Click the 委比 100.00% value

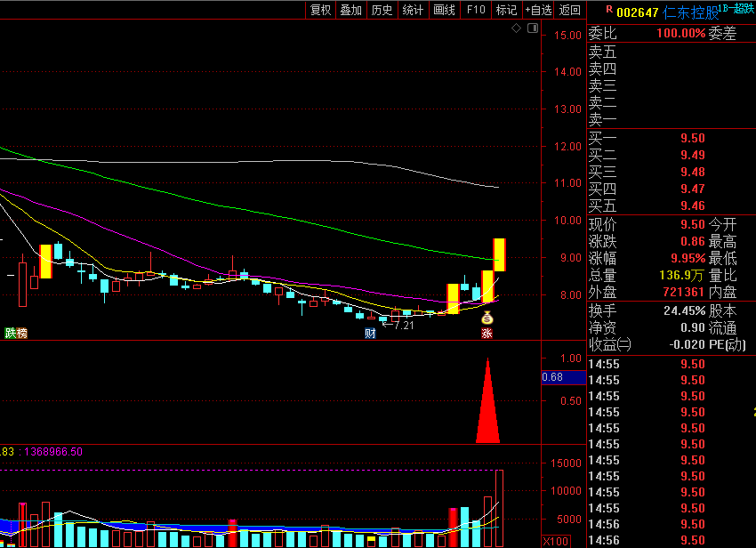tap(680, 33)
